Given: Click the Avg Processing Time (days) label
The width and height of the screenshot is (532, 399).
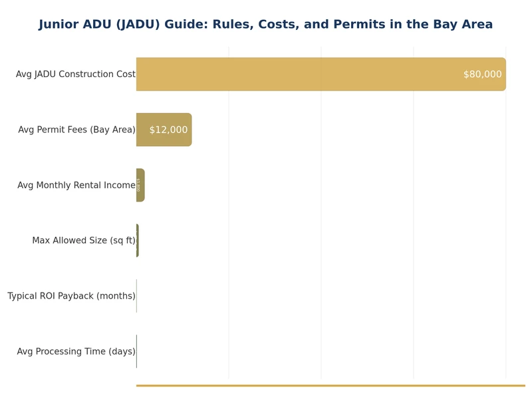Looking at the screenshot, I should click(76, 351).
